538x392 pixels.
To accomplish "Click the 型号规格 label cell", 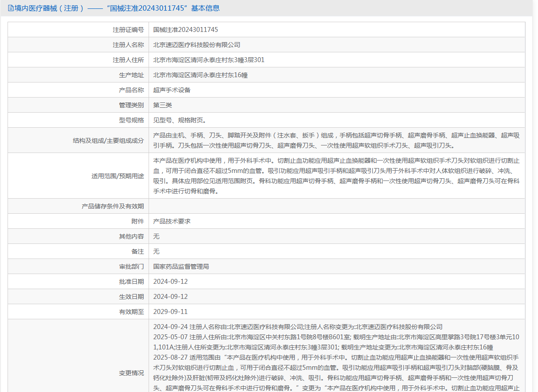I will click(78, 120).
